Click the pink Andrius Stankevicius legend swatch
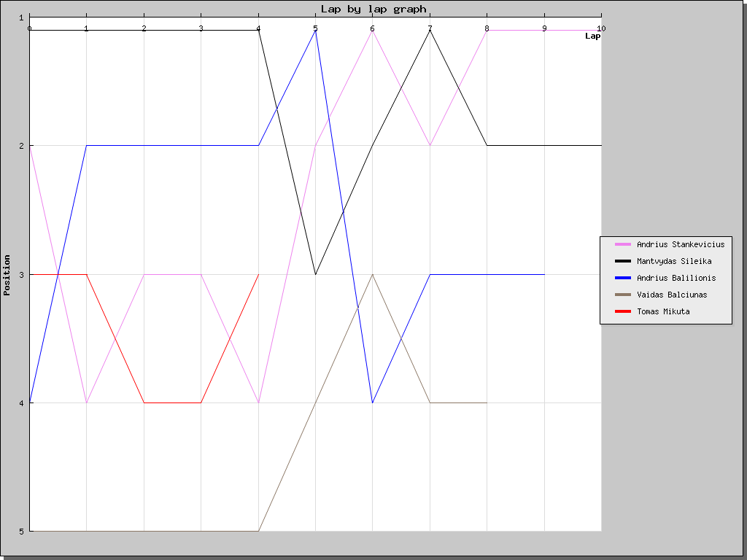Viewport: 747px width, 560px height. coord(623,244)
